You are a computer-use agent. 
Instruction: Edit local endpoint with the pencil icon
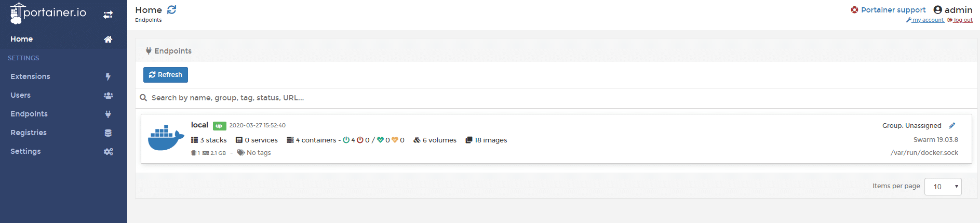pos(952,125)
